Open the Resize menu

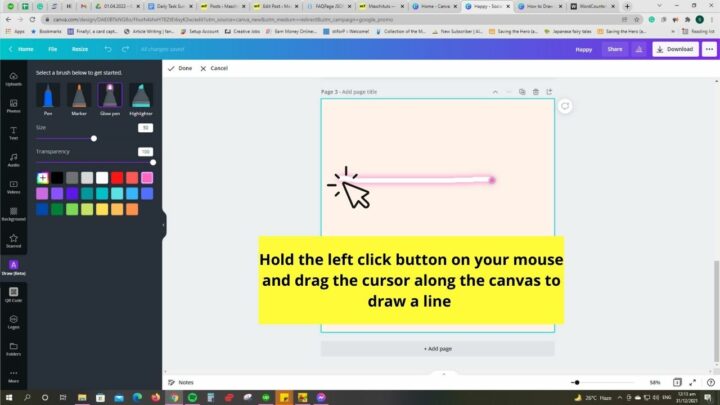coord(79,49)
